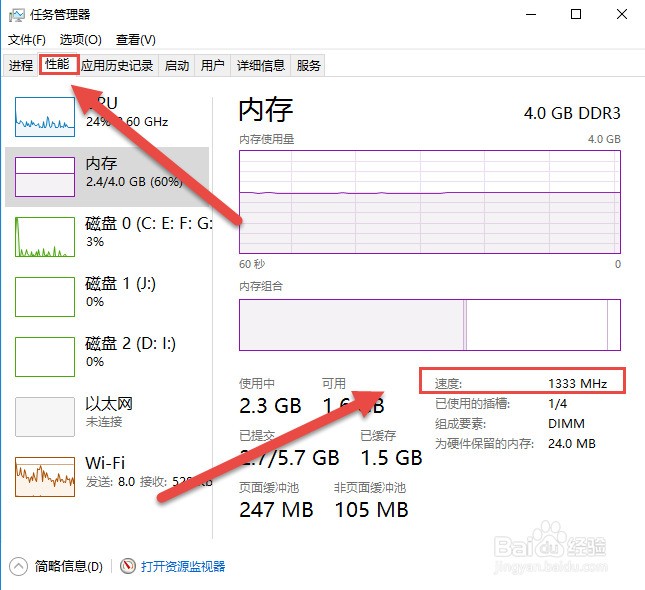This screenshot has width=645, height=590.
Task: Maximize the Task Manager window
Action: click(576, 14)
